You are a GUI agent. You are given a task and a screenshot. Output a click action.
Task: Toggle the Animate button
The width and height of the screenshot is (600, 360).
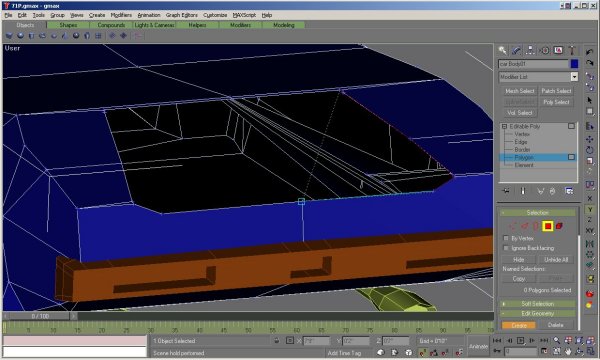tap(478, 346)
